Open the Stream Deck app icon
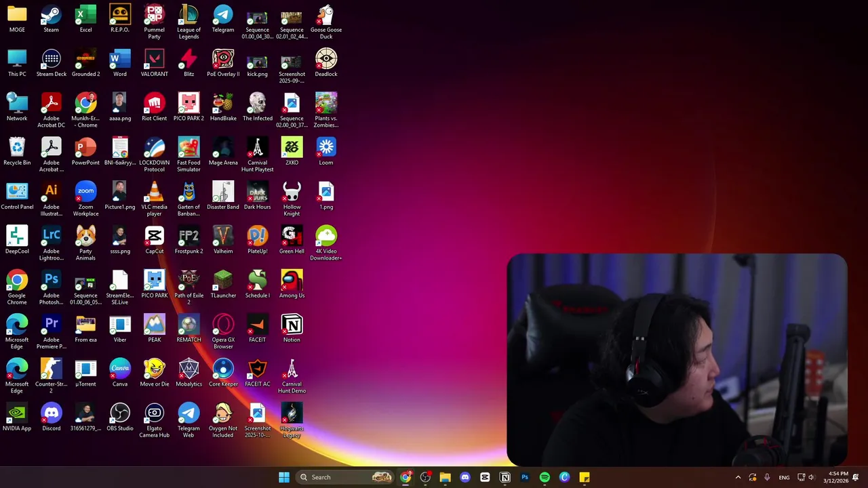Viewport: 868px width, 488px height. [x=51, y=63]
